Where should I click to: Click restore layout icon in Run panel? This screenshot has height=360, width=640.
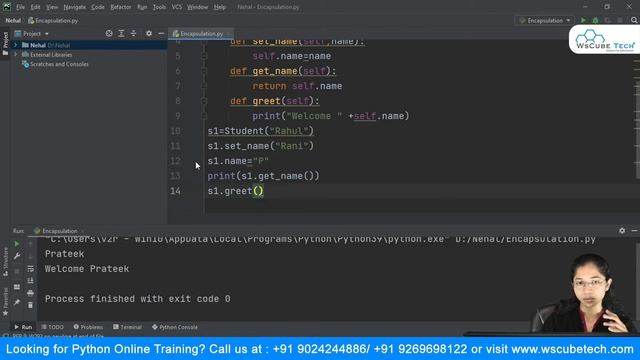coord(17,287)
